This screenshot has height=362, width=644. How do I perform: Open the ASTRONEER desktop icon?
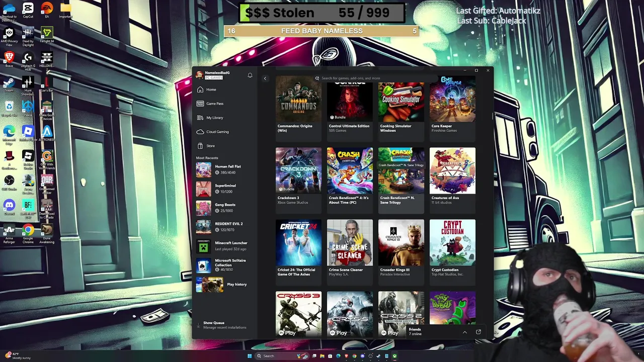(x=47, y=134)
